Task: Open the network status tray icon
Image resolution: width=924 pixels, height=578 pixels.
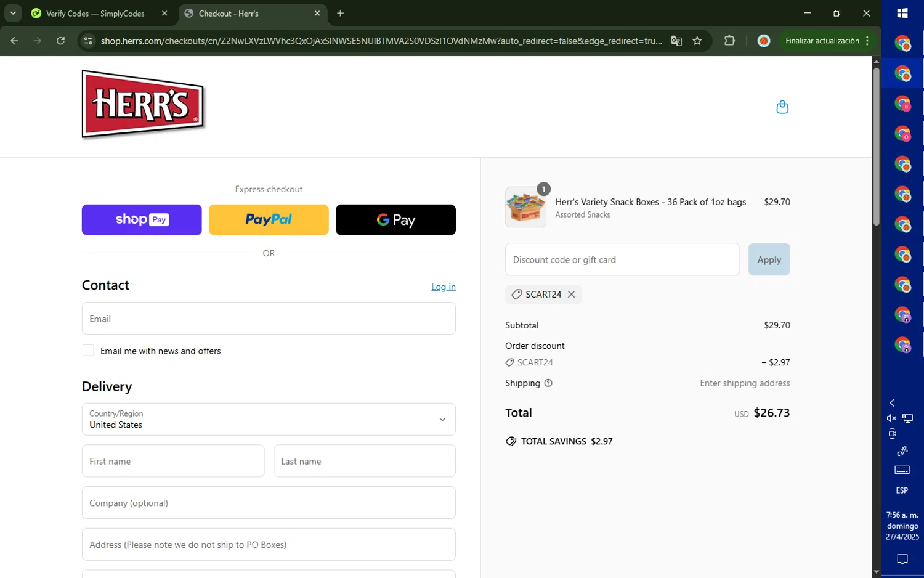Action: 908,418
